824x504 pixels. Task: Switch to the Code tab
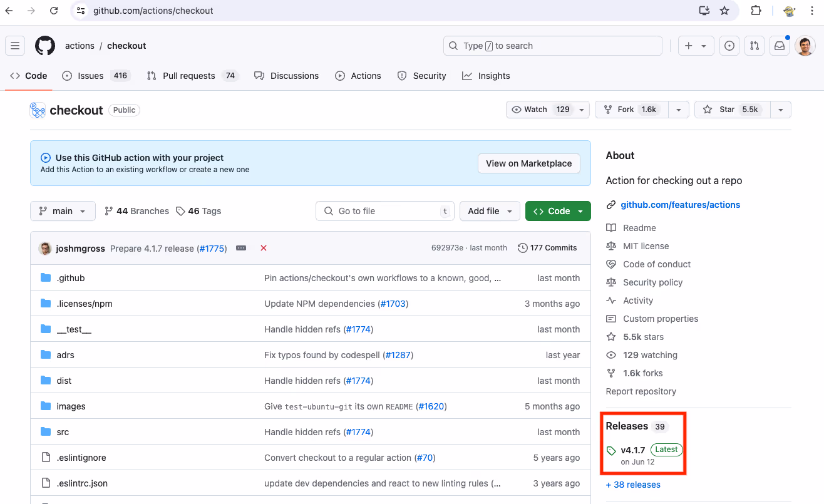click(x=29, y=76)
